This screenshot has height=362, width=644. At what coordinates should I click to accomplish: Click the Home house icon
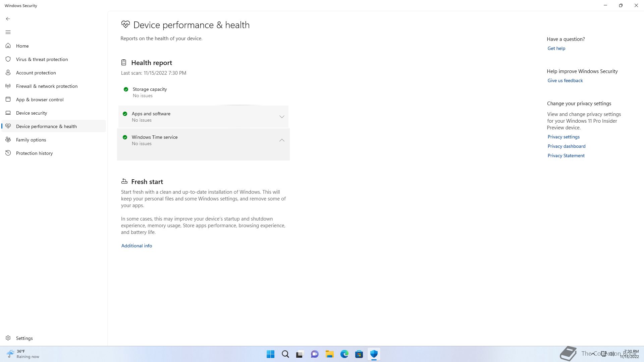point(8,46)
